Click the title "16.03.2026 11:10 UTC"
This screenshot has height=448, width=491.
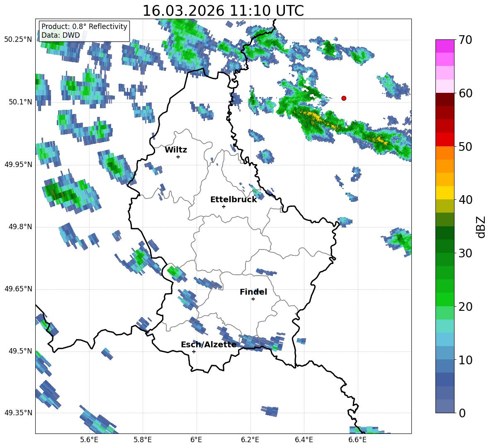[223, 11]
